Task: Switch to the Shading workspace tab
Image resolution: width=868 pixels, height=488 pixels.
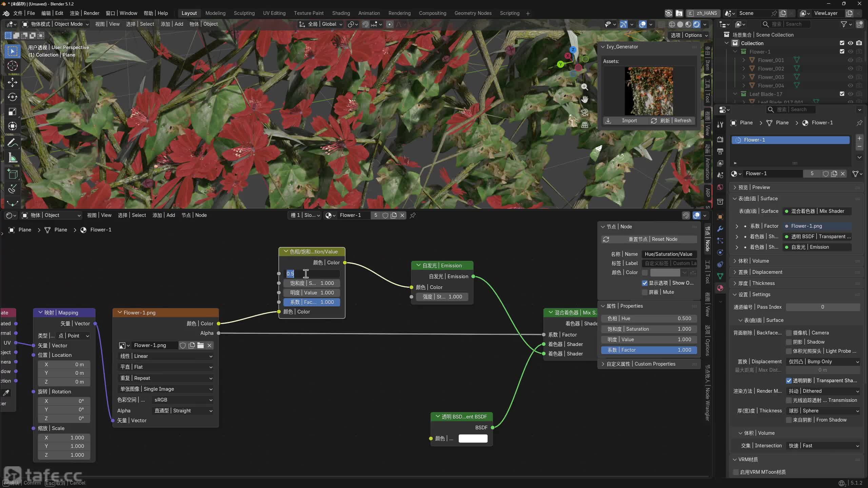Action: tap(341, 13)
